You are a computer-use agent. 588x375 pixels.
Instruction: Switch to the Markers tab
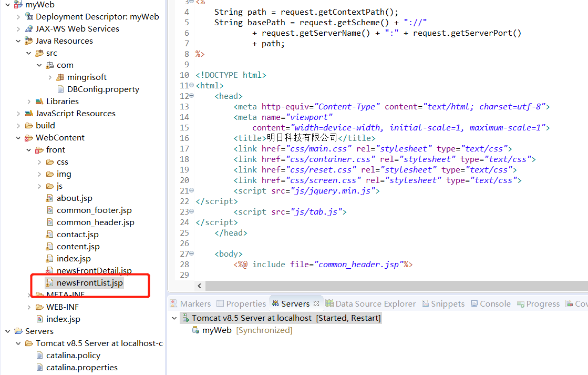(191, 303)
